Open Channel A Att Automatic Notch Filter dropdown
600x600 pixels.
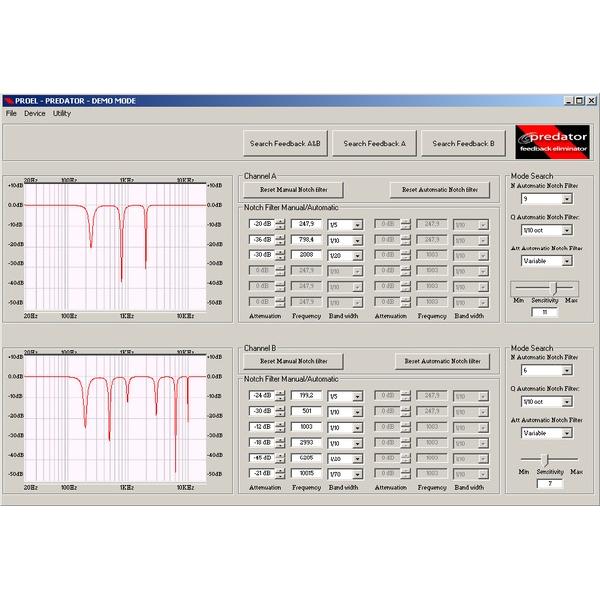(566, 261)
